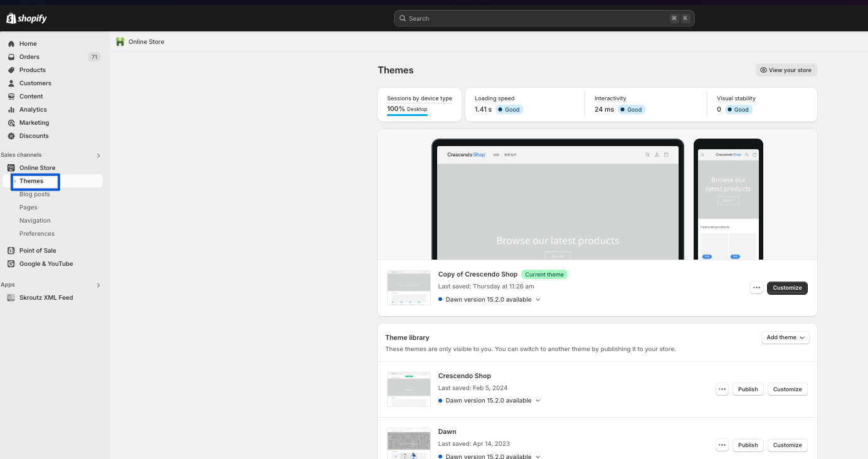Expand the Sales channels section chevron
This screenshot has width=868, height=459.
(98, 156)
